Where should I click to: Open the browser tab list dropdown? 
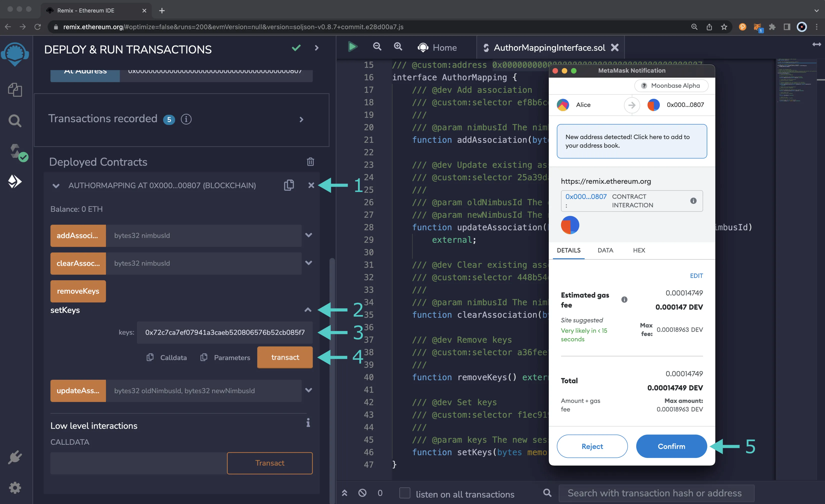pos(816,11)
